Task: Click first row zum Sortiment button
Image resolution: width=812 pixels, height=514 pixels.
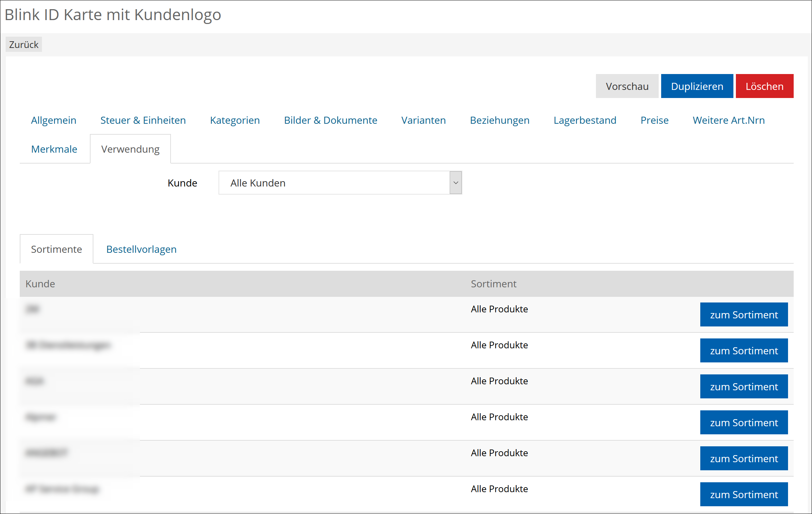Action: (744, 315)
